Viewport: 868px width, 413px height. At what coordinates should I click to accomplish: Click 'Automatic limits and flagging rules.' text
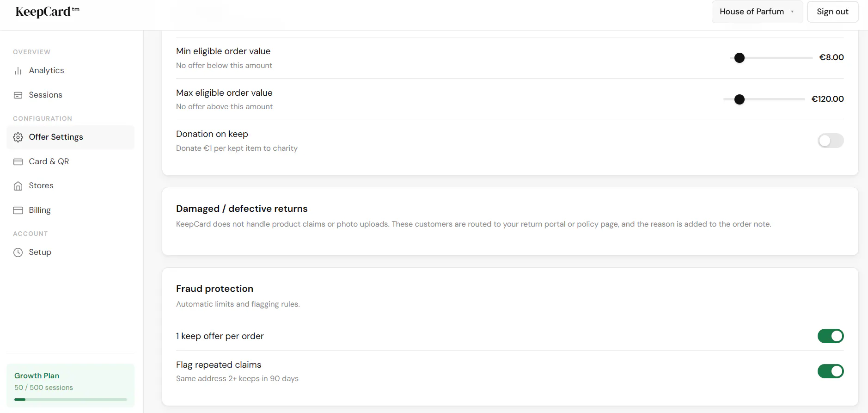[238, 304]
